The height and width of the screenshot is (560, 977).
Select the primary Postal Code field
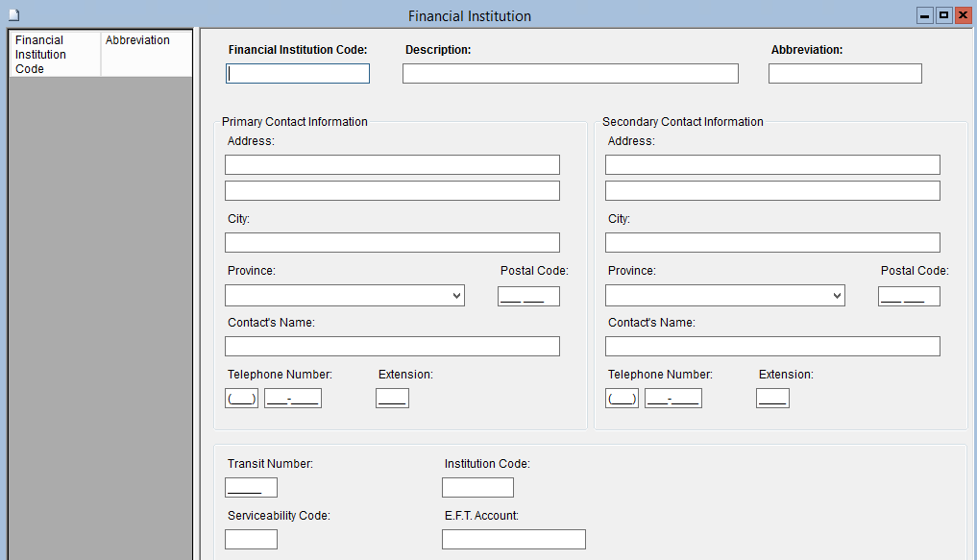tap(528, 297)
